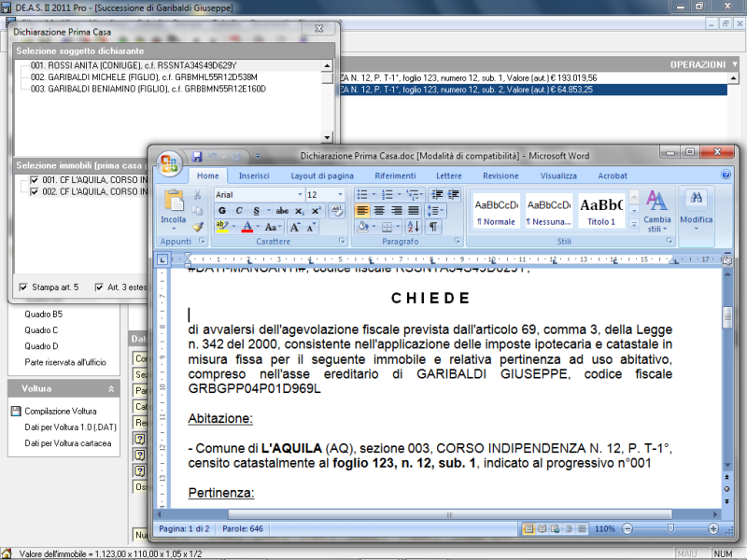This screenshot has width=747, height=560.
Task: Pick the red font color swatch
Action: [x=247, y=227]
